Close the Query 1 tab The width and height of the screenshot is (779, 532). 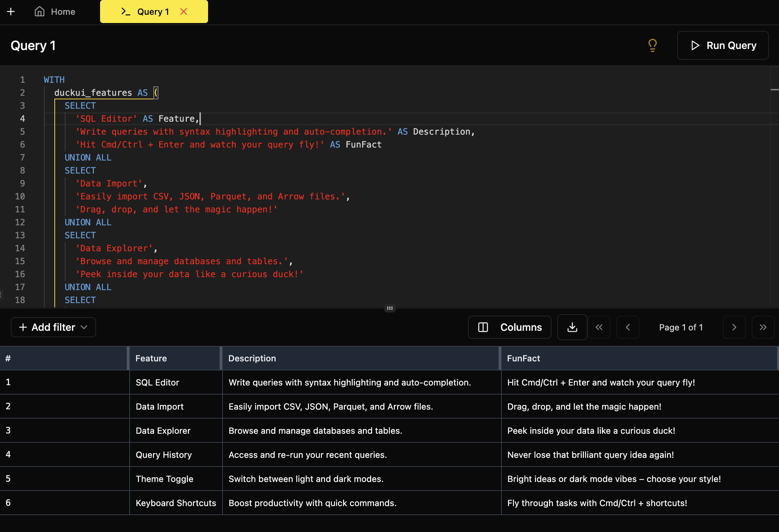click(x=184, y=12)
